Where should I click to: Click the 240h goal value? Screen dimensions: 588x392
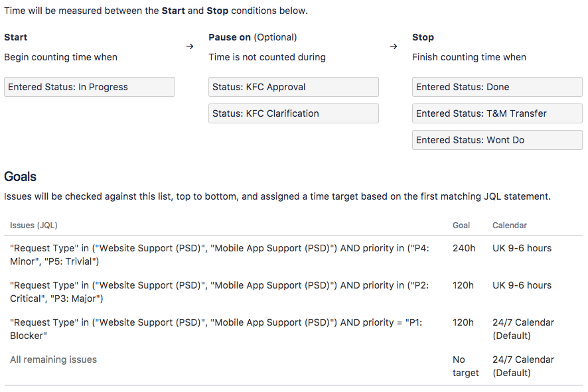464,248
